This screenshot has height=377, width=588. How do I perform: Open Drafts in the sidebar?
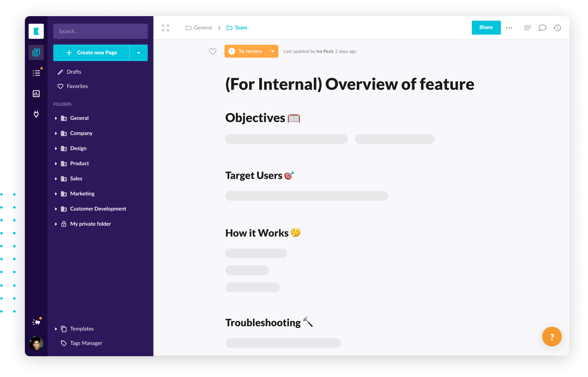click(74, 72)
